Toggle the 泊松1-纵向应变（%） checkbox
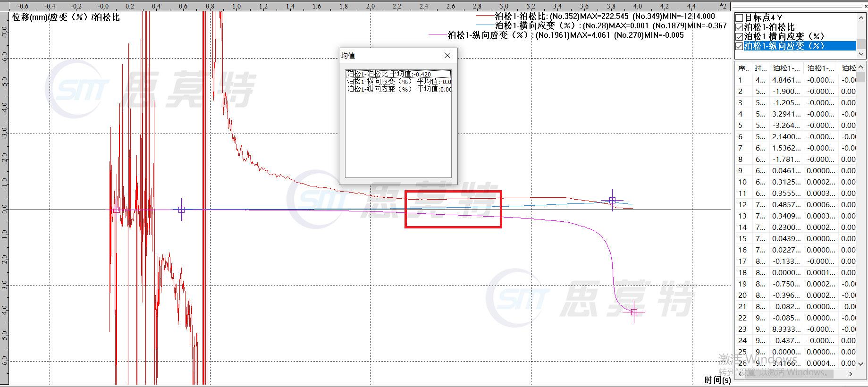The height and width of the screenshot is (387, 868). point(739,46)
